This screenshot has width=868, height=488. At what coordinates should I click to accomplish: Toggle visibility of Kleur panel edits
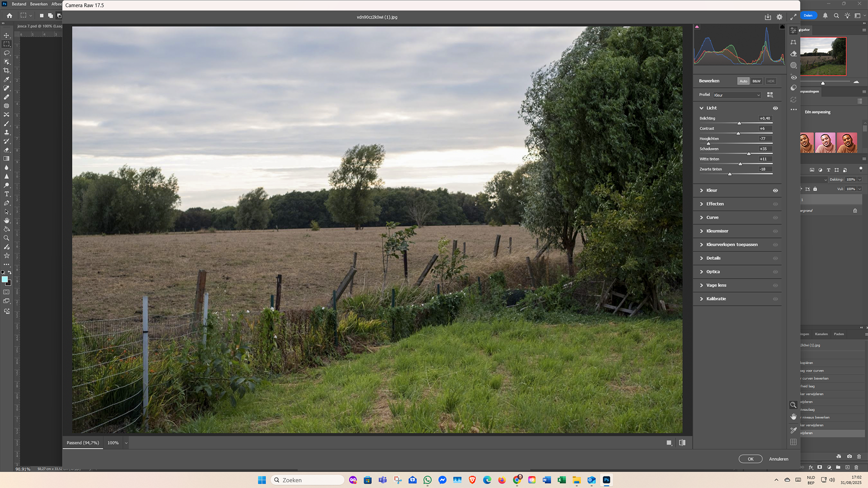[775, 190]
